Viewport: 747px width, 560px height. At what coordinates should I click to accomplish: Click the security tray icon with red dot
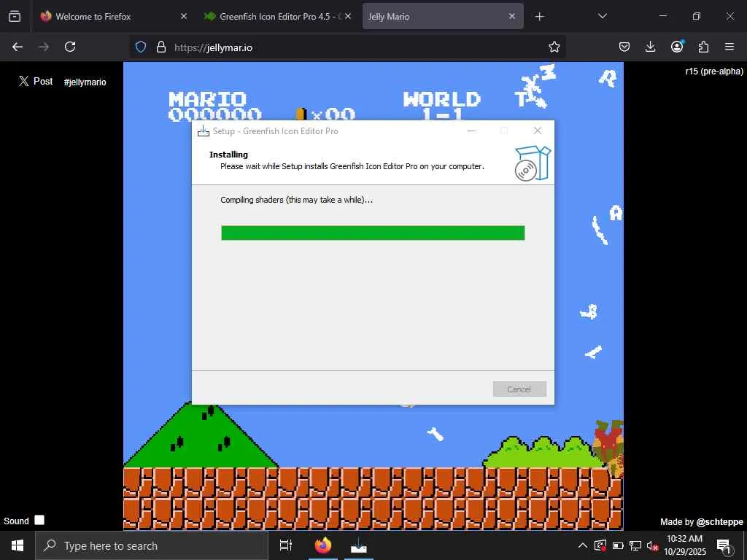[x=600, y=545]
